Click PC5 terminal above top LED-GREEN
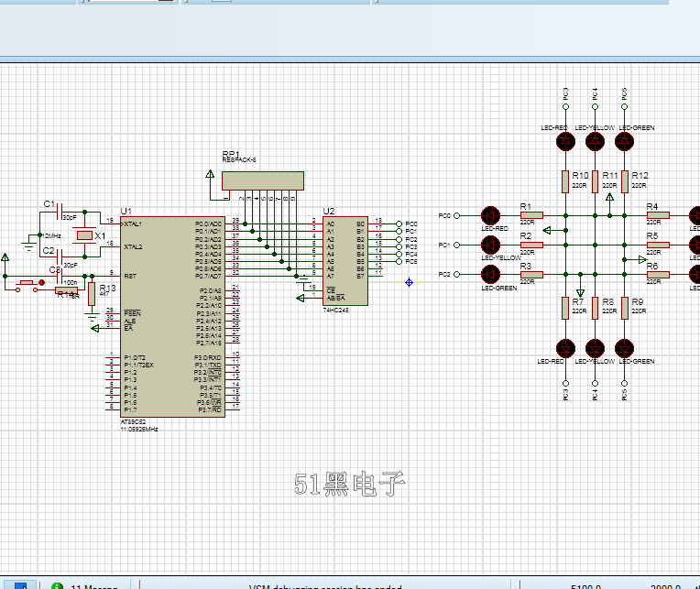The height and width of the screenshot is (589, 700). tap(625, 106)
